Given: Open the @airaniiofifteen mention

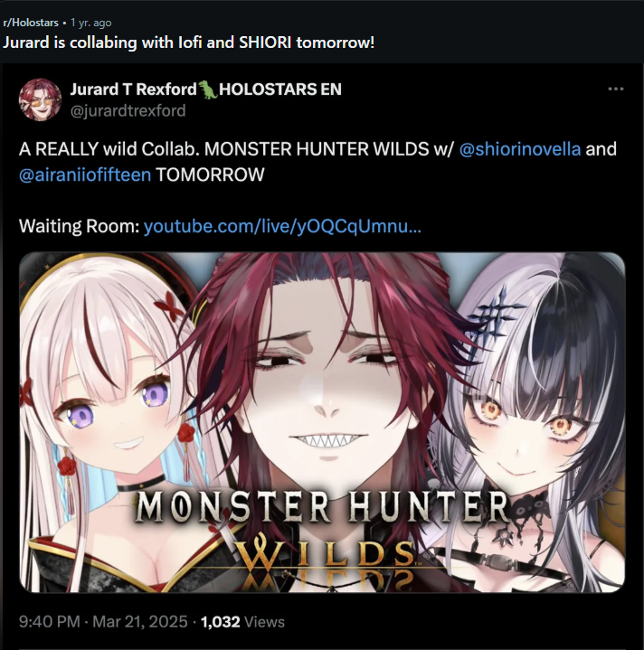Looking at the screenshot, I should click(85, 174).
